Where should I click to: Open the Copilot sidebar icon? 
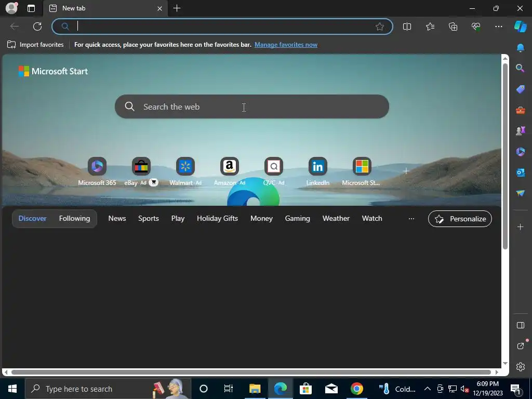pyautogui.click(x=520, y=26)
